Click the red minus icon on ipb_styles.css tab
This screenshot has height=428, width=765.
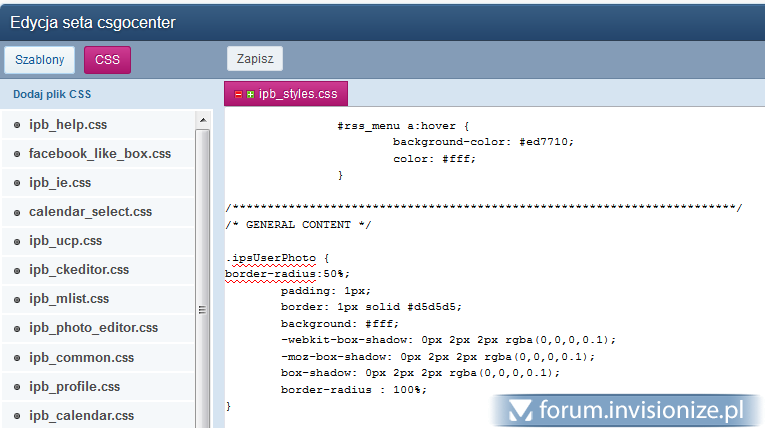pyautogui.click(x=238, y=95)
